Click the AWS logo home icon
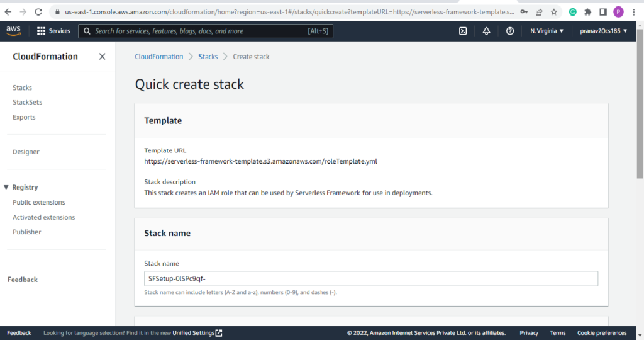The height and width of the screenshot is (340, 644). coord(13,31)
